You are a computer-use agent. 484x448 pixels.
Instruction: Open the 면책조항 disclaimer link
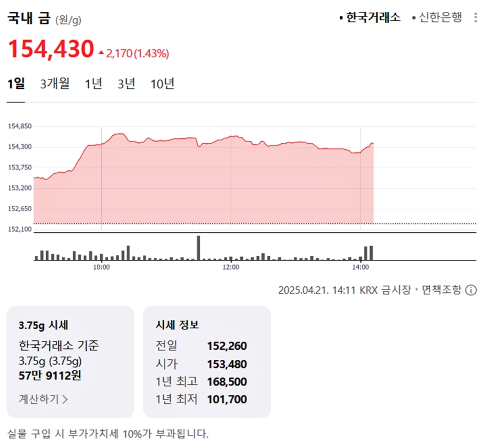point(441,290)
